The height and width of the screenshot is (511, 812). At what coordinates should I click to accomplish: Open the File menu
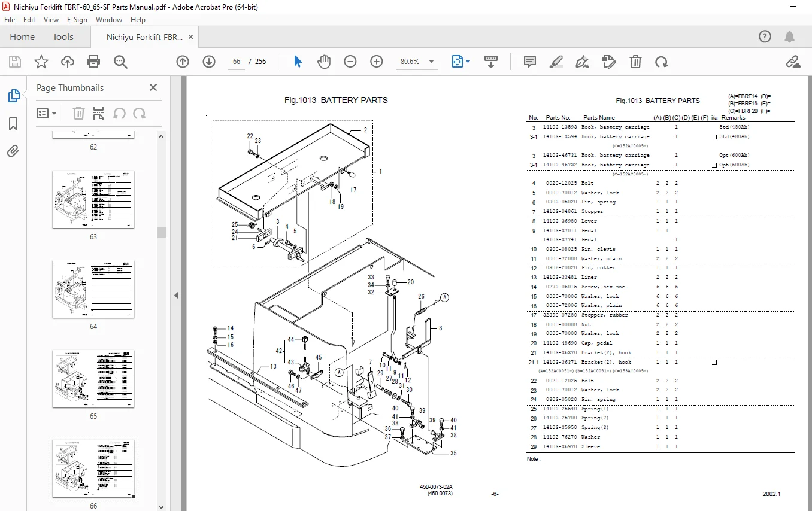pos(11,20)
